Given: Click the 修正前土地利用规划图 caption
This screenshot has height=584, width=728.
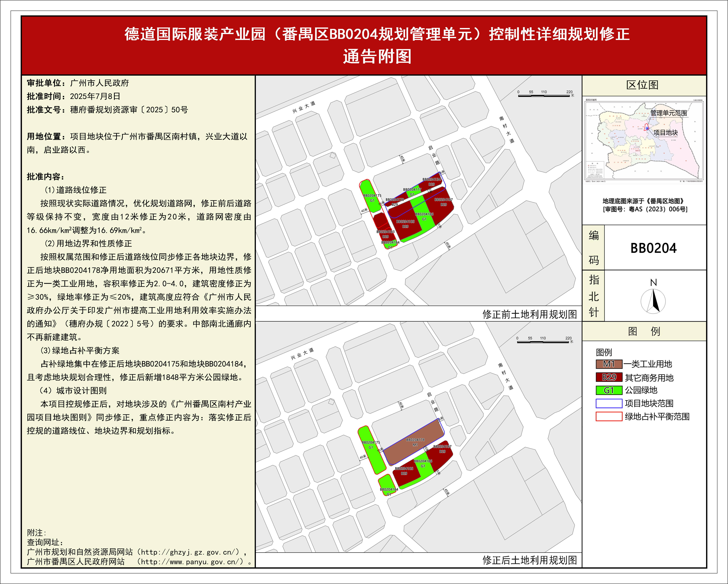Looking at the screenshot, I should coord(529,314).
